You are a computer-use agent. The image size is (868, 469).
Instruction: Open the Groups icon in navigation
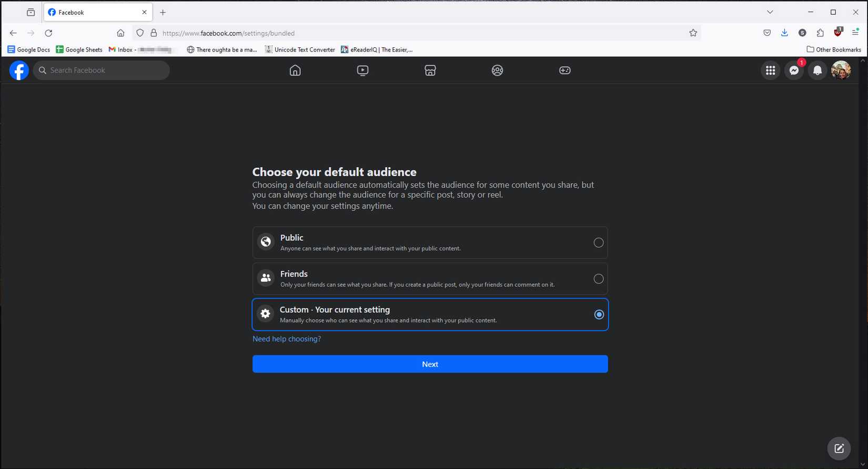tap(497, 70)
